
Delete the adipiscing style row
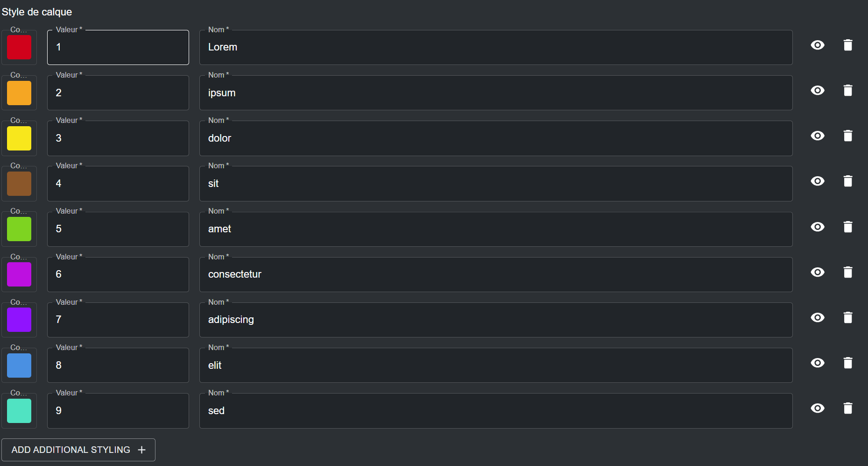coord(848,318)
